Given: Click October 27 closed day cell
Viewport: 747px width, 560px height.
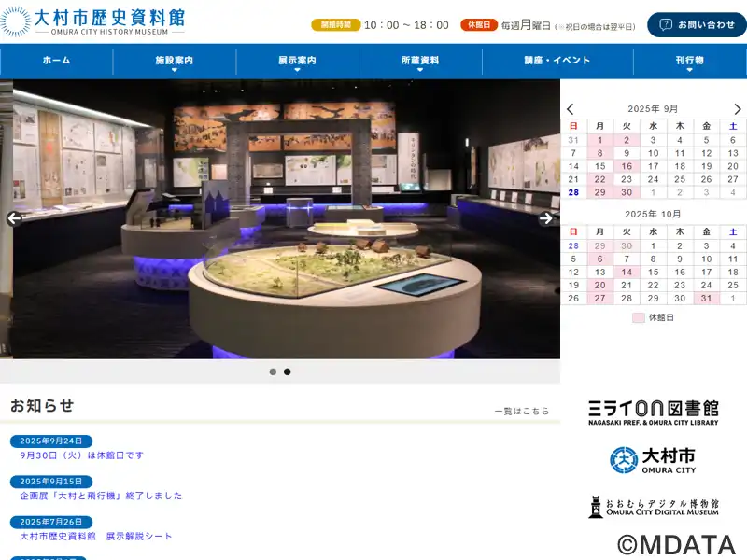Looking at the screenshot, I should tap(599, 298).
